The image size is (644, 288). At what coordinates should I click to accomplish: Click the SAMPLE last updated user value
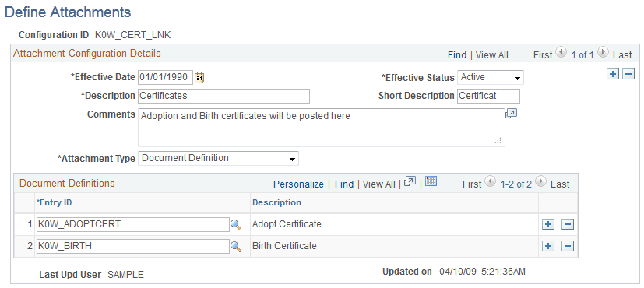point(125,275)
